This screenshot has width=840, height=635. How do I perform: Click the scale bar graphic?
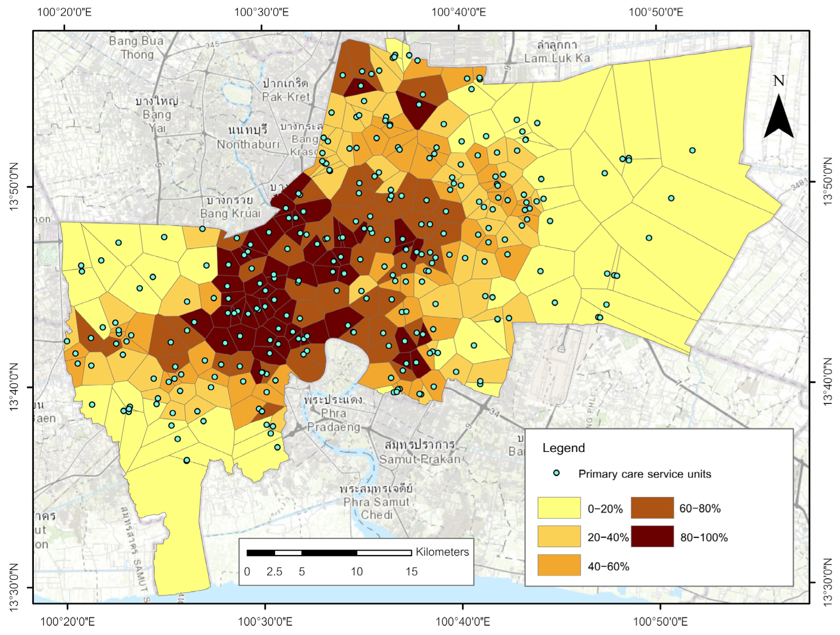click(329, 553)
